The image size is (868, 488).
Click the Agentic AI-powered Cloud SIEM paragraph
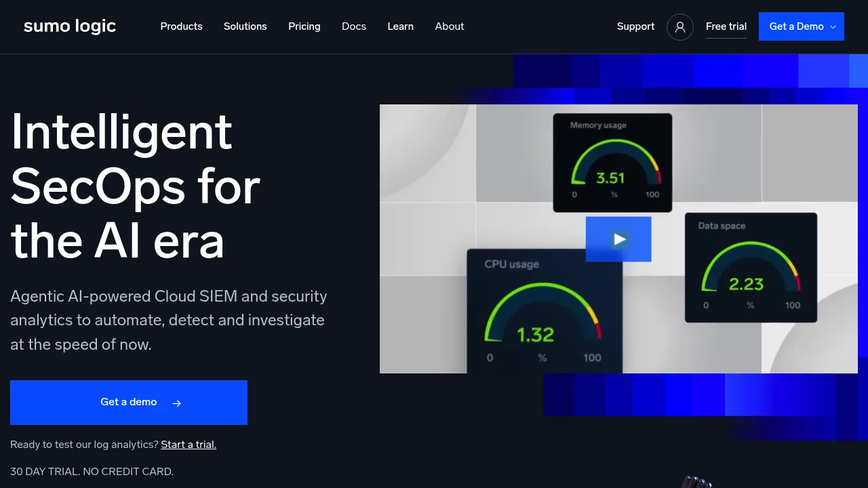tap(169, 320)
